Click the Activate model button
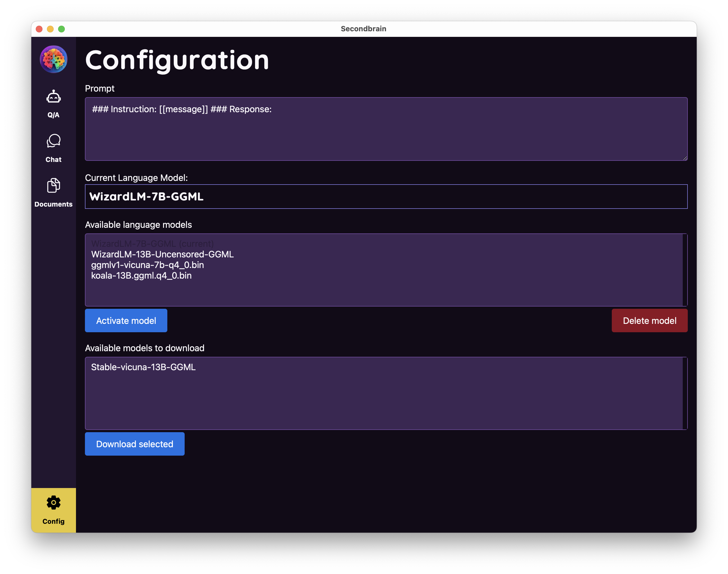The width and height of the screenshot is (728, 574). pyautogui.click(x=126, y=321)
